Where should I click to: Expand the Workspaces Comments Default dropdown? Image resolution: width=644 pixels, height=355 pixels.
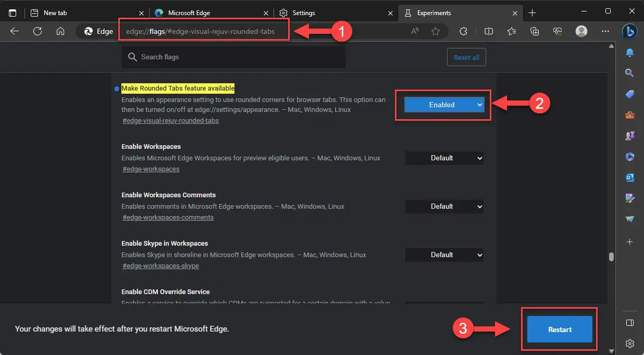point(444,206)
